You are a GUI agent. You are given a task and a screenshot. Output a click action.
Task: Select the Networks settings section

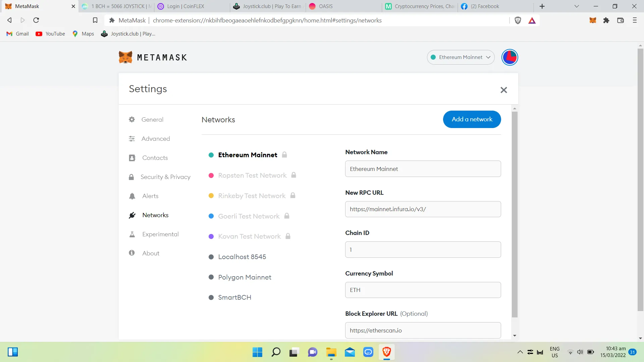pos(155,215)
